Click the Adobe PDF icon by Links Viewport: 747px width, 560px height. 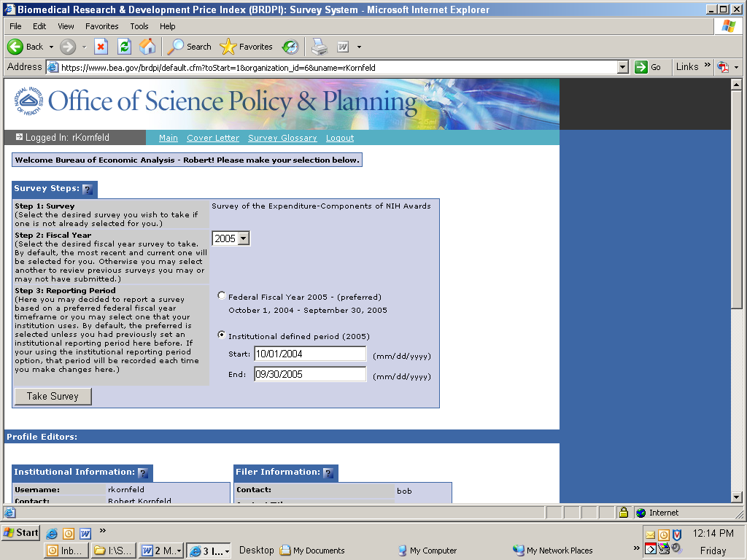pyautogui.click(x=723, y=67)
